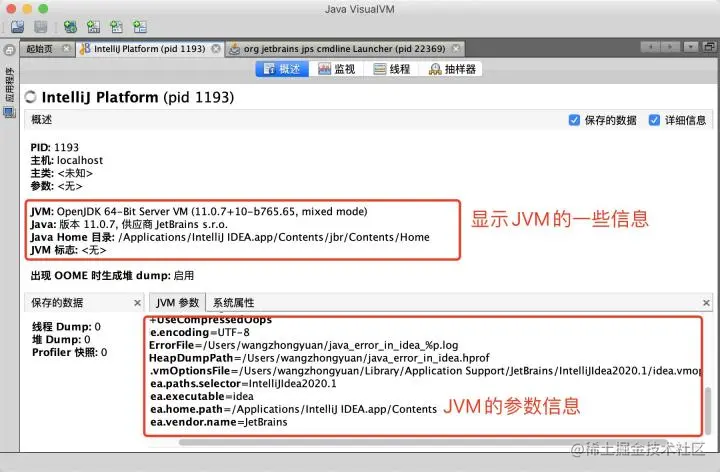Toggle the 详细信息 checkbox
Image resolution: width=720 pixels, height=472 pixels.
(x=654, y=120)
